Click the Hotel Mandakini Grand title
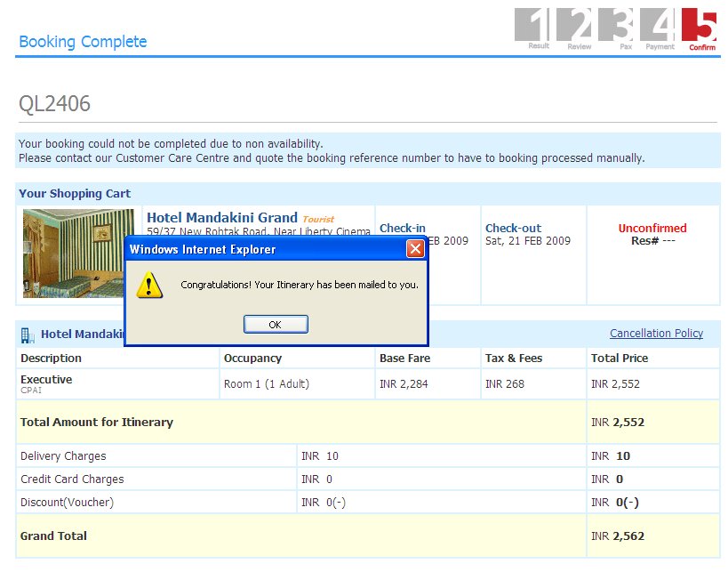 [x=221, y=217]
